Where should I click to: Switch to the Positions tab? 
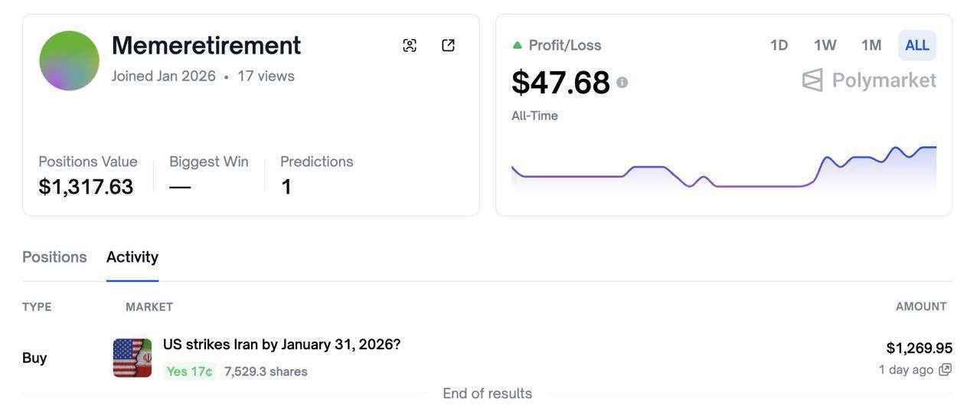(54, 257)
